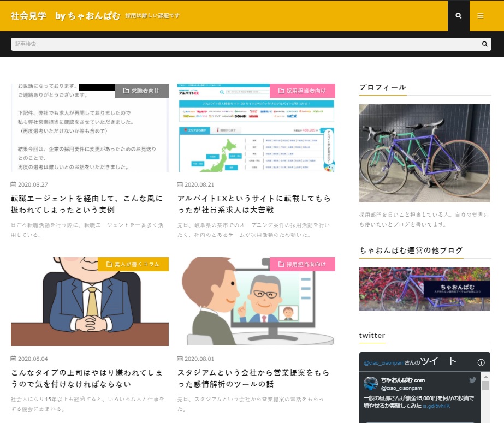
Task: Click the date 2020.08.01
Action: pos(199,359)
